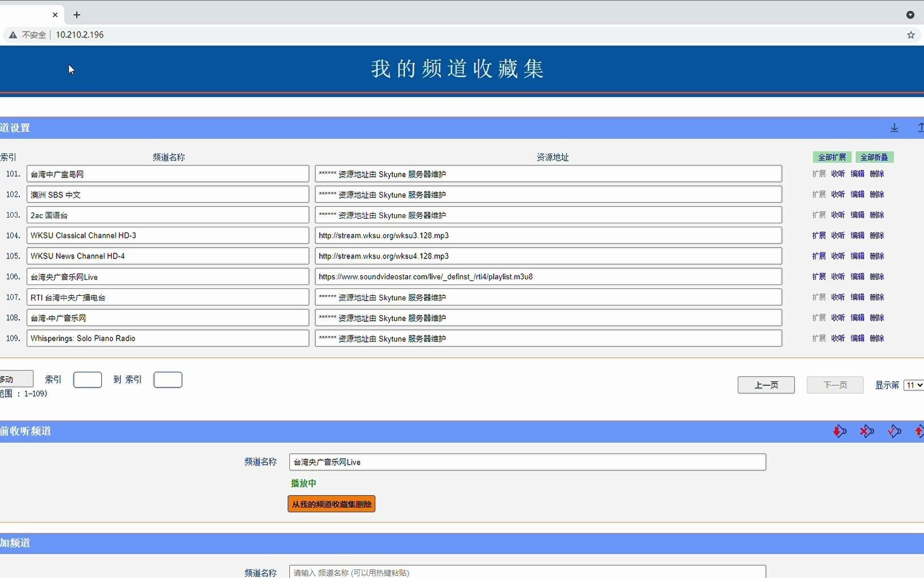Click the browser address 10.210.2.196
This screenshot has height=578, width=924.
coord(80,35)
